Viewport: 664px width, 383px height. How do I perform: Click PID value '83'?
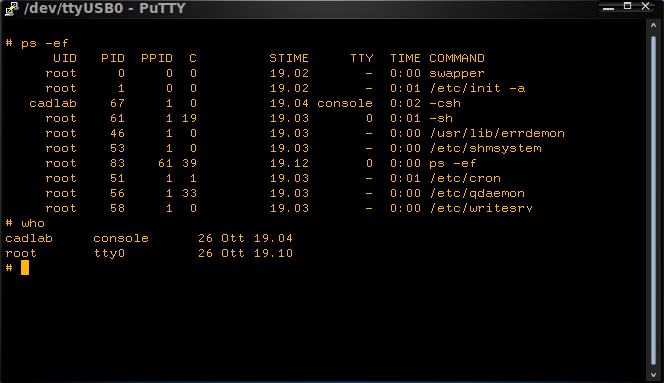pos(117,163)
